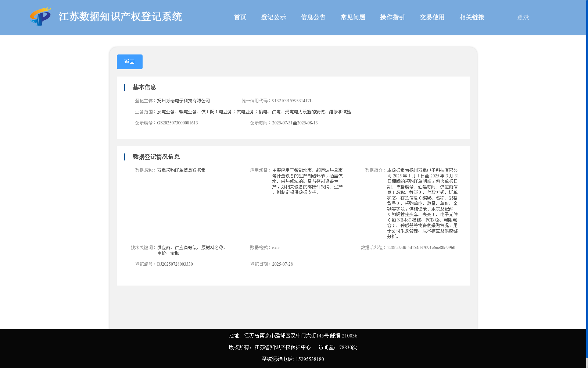Click the 技术关键词 value text
This screenshot has height=368, width=588.
pos(191,250)
